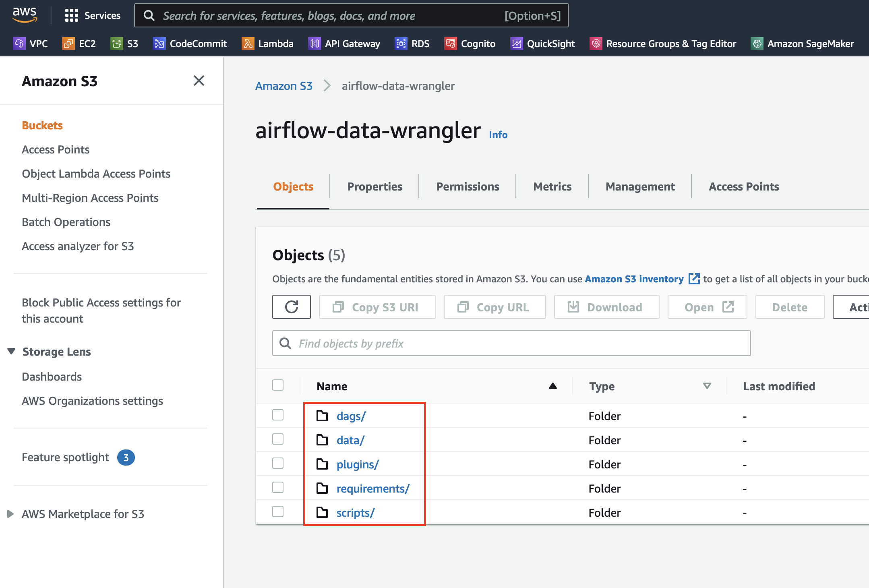Screen dimensions: 869x588
Task: Open the Cognito shortcut
Action: pyautogui.click(x=470, y=43)
